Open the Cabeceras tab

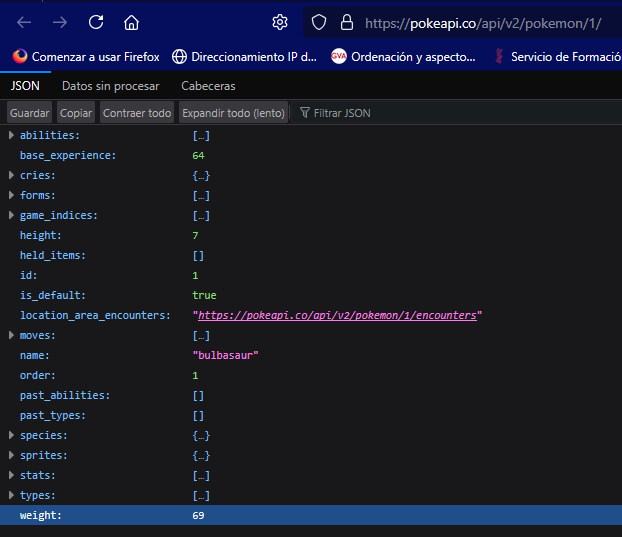coord(208,86)
